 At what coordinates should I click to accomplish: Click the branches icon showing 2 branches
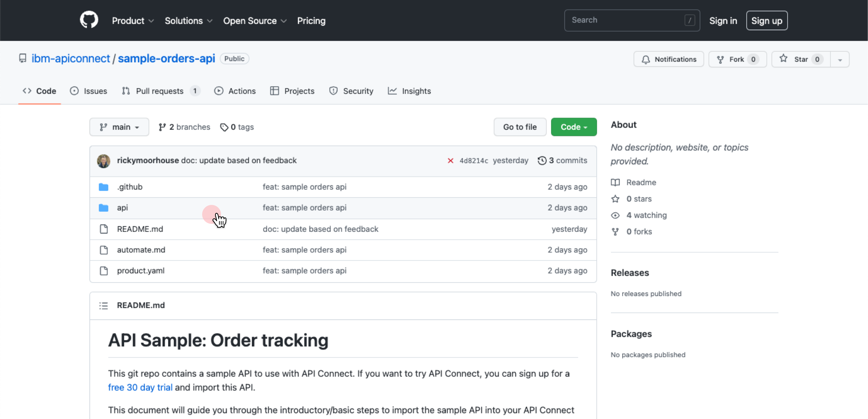[x=162, y=127]
